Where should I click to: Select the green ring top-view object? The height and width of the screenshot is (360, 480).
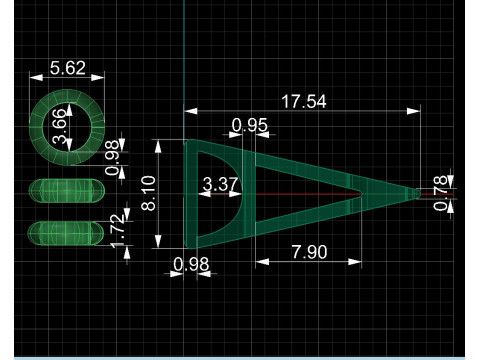(x=67, y=127)
